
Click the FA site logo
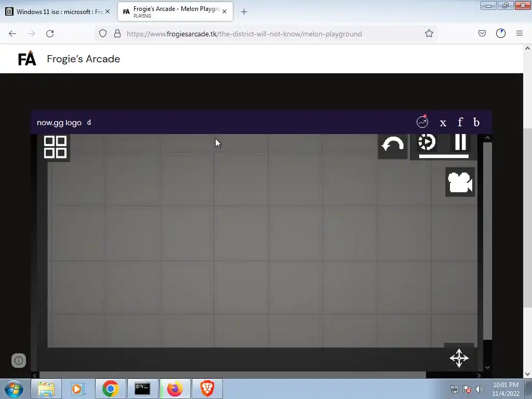pos(27,58)
